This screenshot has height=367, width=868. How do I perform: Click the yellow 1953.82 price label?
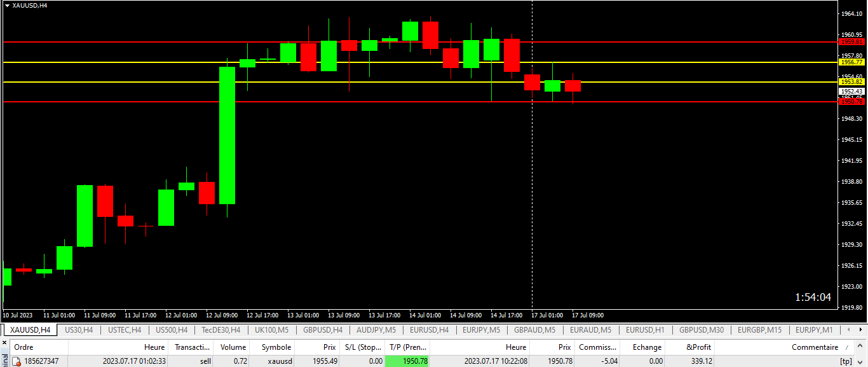[851, 82]
